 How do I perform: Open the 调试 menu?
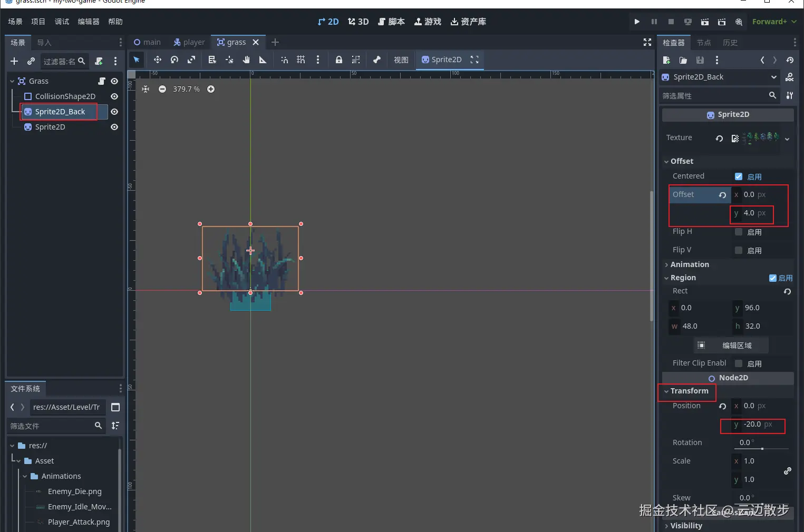(62, 22)
